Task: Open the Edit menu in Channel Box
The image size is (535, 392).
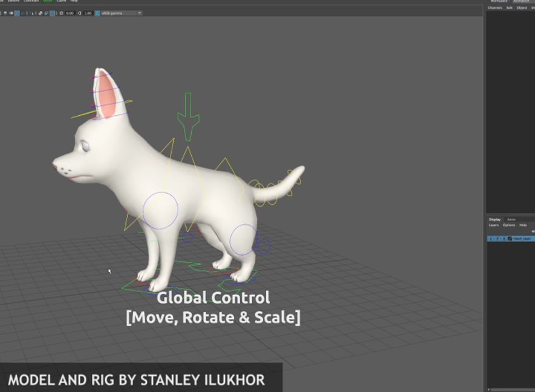Action: pos(509,7)
